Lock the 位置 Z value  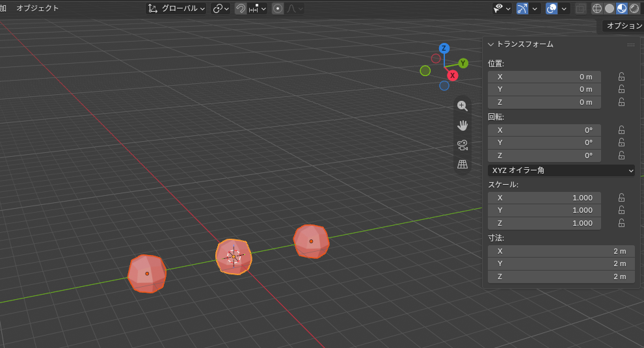[x=621, y=102]
